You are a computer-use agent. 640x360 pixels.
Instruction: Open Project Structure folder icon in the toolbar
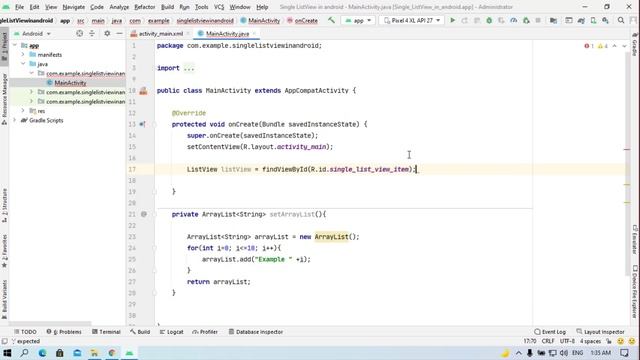(553, 20)
